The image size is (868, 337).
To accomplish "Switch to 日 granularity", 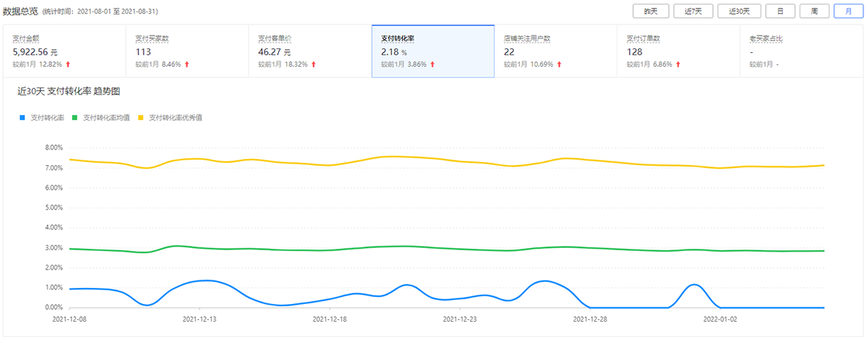I will coord(780,11).
